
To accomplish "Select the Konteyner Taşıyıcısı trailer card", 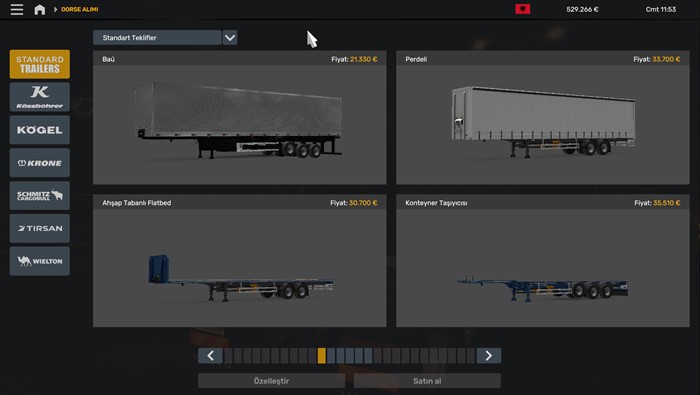I will (x=543, y=261).
